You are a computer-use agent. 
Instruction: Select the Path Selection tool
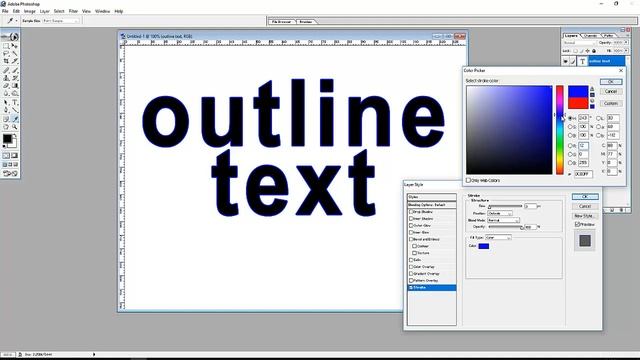(6, 102)
